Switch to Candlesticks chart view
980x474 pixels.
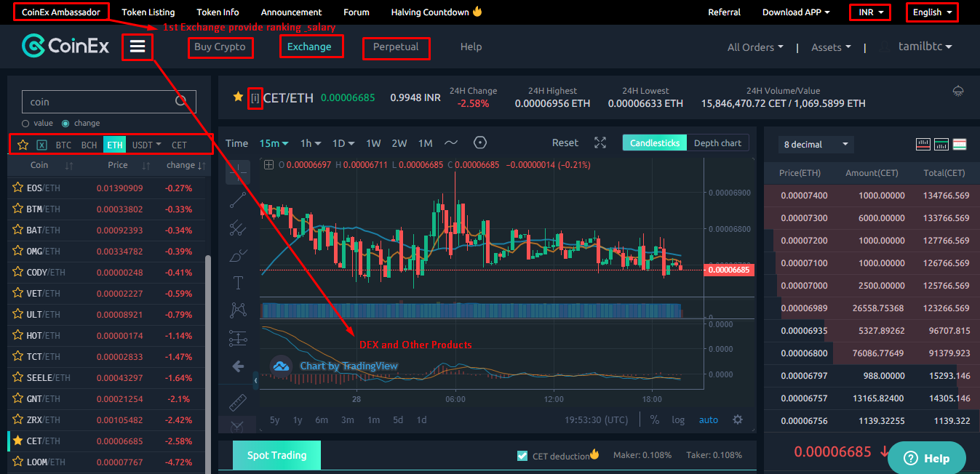coord(655,143)
